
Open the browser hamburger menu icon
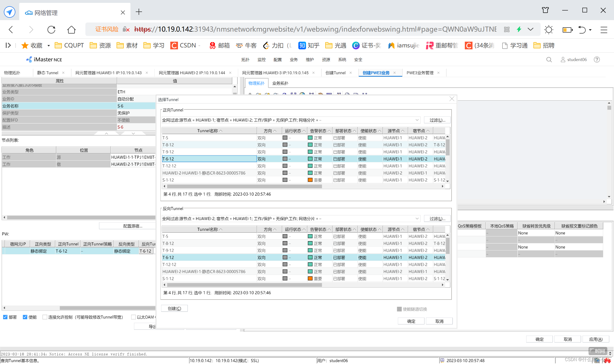pyautogui.click(x=604, y=30)
